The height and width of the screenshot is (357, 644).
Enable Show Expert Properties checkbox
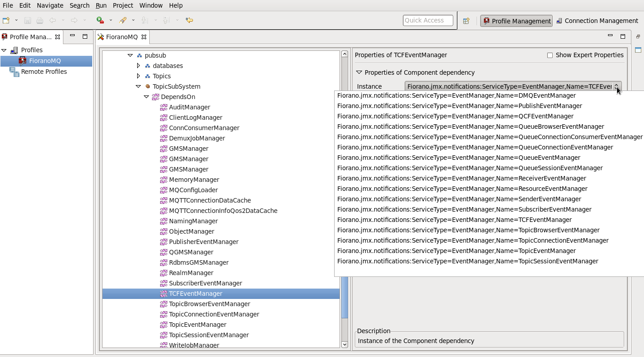[x=550, y=55]
